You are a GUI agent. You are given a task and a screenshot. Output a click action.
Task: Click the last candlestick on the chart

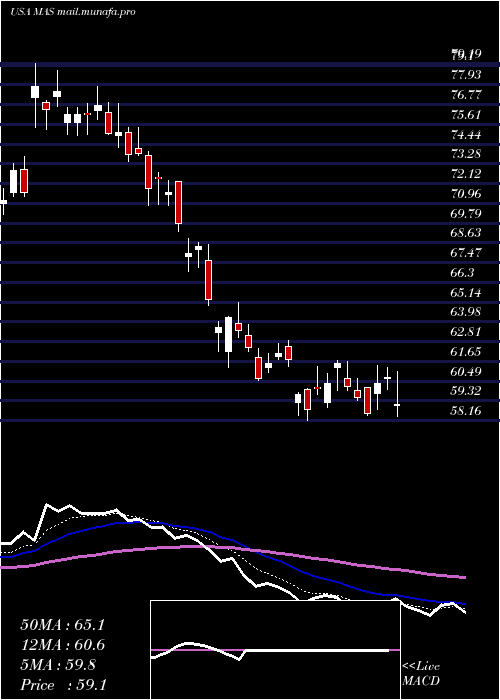tap(397, 394)
